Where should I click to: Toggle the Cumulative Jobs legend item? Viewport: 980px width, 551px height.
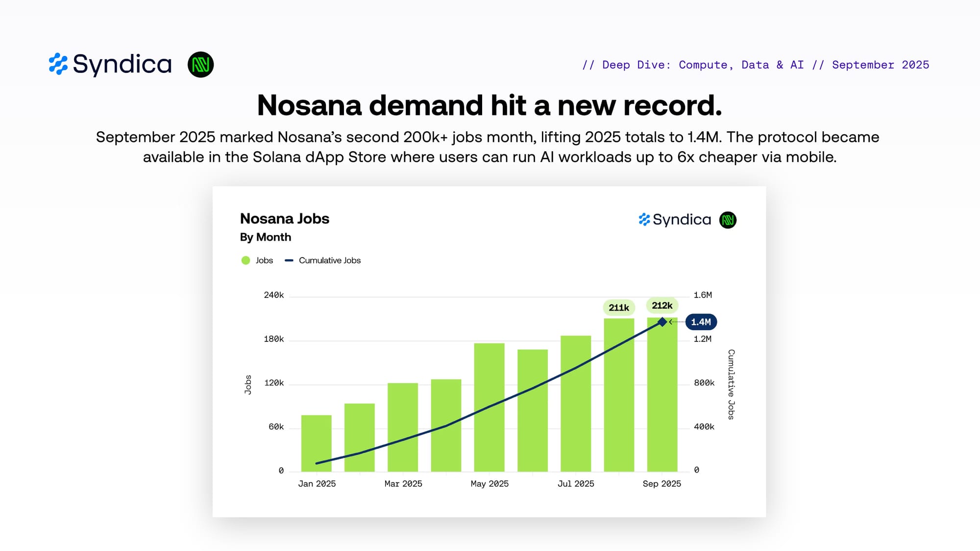click(329, 261)
